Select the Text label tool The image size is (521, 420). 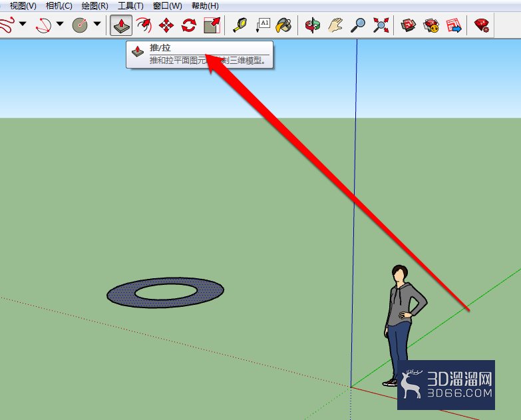click(262, 25)
